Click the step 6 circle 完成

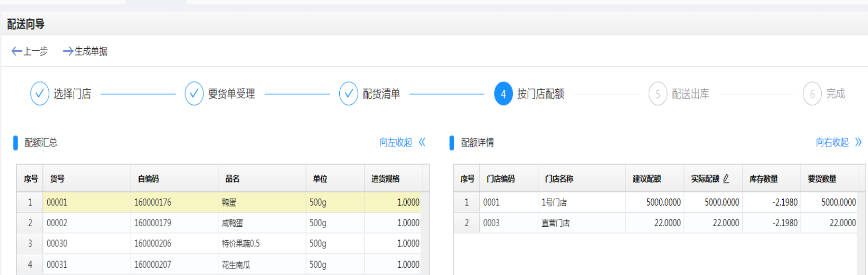pos(812,94)
